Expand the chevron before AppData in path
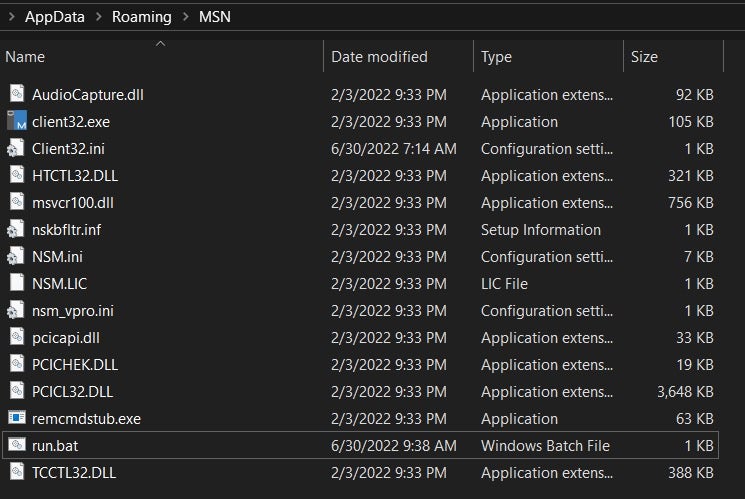This screenshot has height=499, width=745. (x=10, y=17)
